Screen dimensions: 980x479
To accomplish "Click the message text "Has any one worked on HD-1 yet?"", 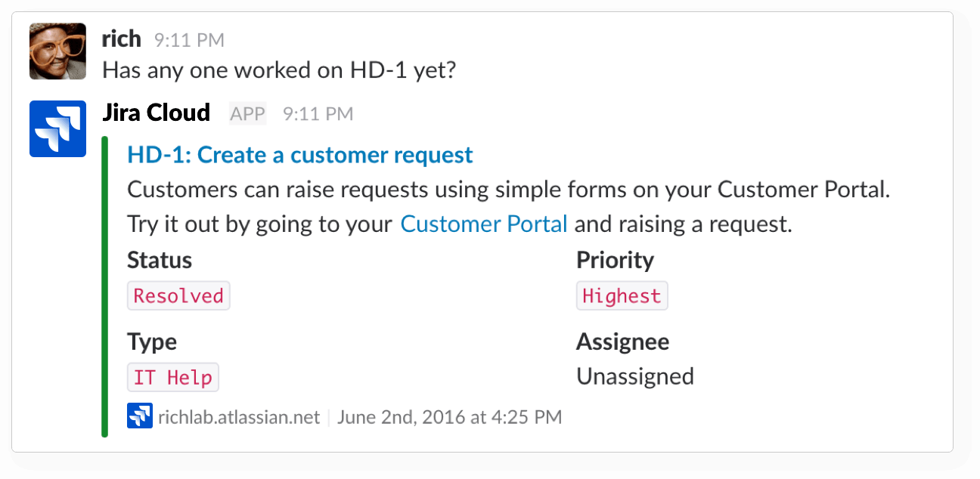I will (280, 70).
